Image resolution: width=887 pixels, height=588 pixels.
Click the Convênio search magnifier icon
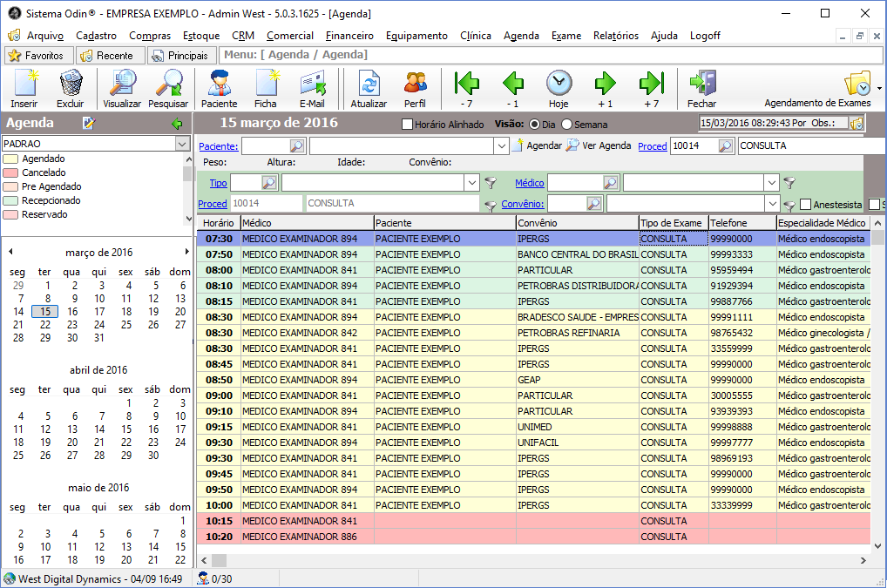click(x=594, y=204)
